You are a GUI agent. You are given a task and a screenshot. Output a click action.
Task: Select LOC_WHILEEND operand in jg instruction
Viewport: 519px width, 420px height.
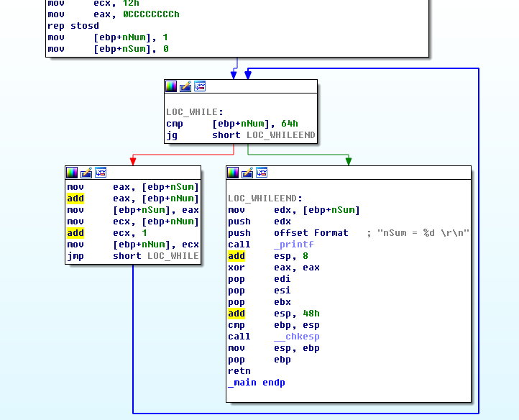pyautogui.click(x=280, y=135)
